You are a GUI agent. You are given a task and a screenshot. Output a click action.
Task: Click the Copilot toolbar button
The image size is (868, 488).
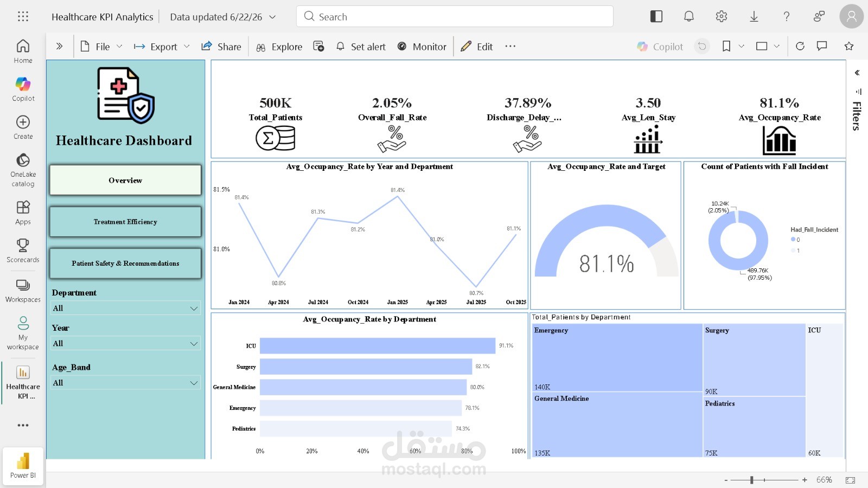click(x=660, y=47)
